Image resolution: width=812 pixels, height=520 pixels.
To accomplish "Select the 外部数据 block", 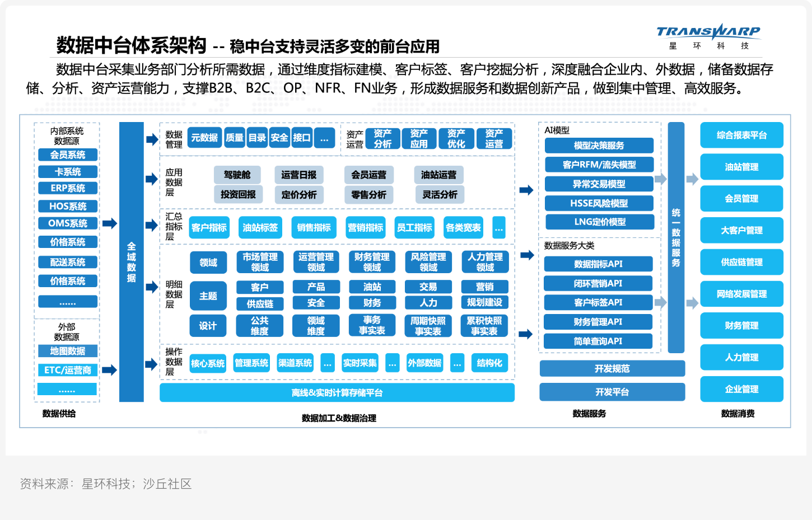I will (x=424, y=363).
